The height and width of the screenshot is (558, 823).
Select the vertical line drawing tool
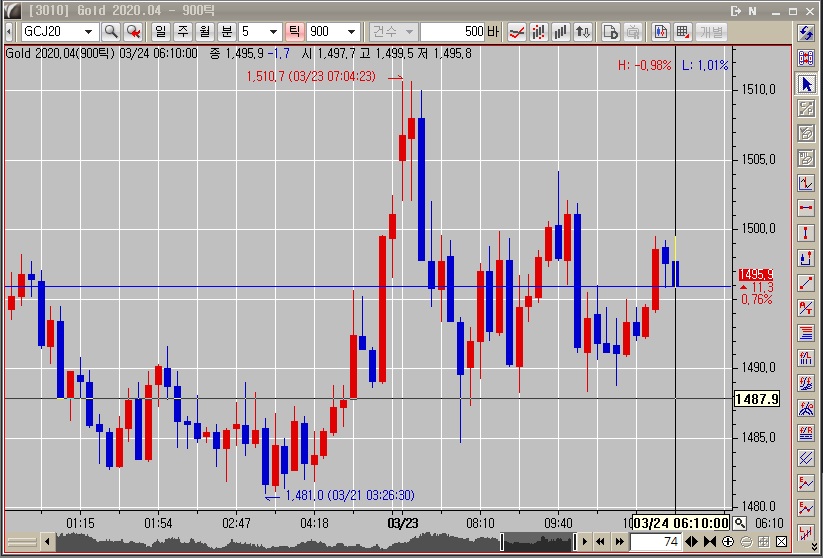805,233
